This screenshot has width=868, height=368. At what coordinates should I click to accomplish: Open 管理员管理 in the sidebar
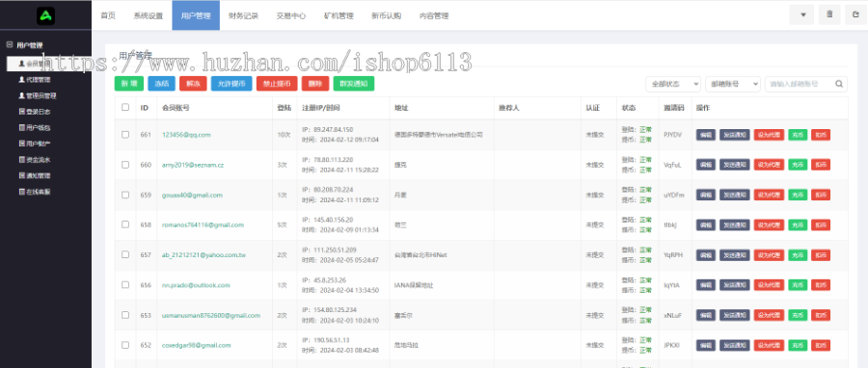click(x=37, y=95)
